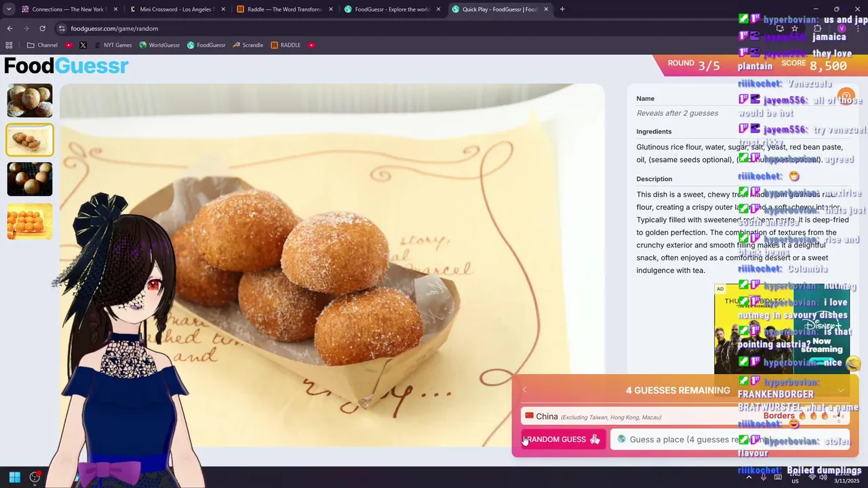868x488 pixels.
Task: Click the Reveals after 2 guesses text
Action: tap(677, 113)
